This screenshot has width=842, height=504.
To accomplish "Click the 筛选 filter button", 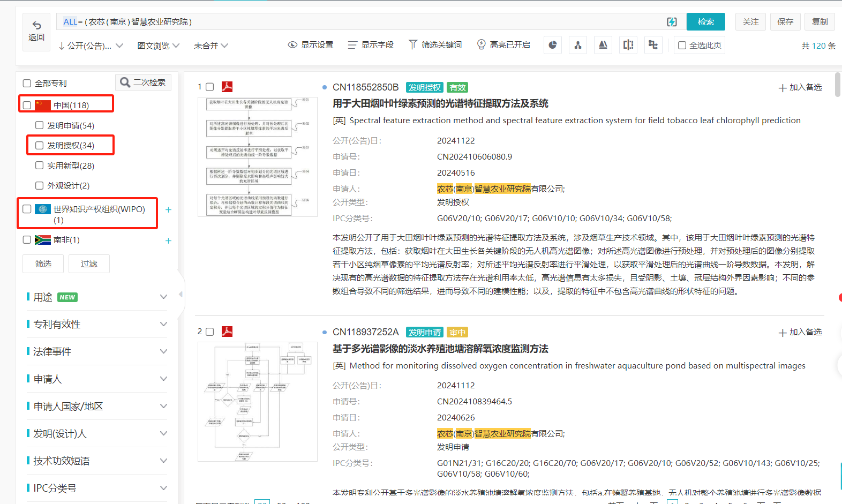I will (x=43, y=264).
